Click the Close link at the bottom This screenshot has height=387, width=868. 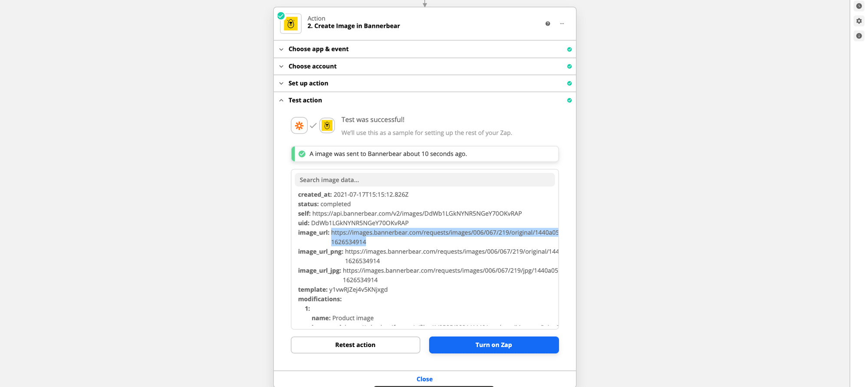pyautogui.click(x=424, y=379)
